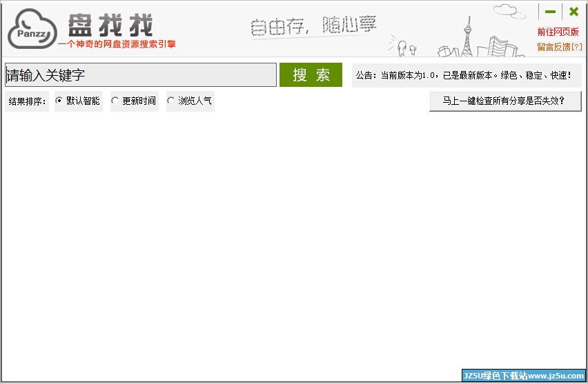
Task: Click the 结果排序 label
Action: tap(27, 101)
